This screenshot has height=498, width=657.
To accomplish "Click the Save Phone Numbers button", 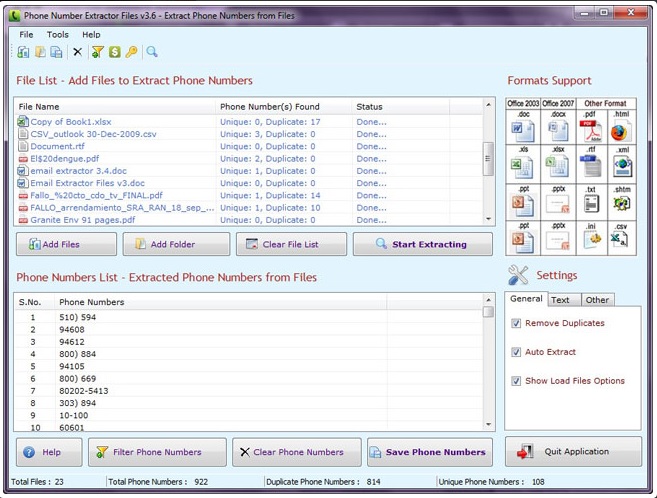I will coord(430,452).
